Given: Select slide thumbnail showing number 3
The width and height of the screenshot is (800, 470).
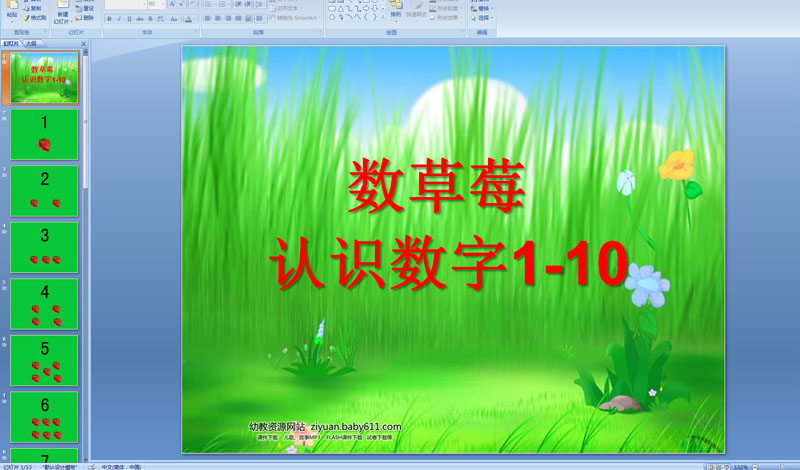Looking at the screenshot, I should click(44, 248).
